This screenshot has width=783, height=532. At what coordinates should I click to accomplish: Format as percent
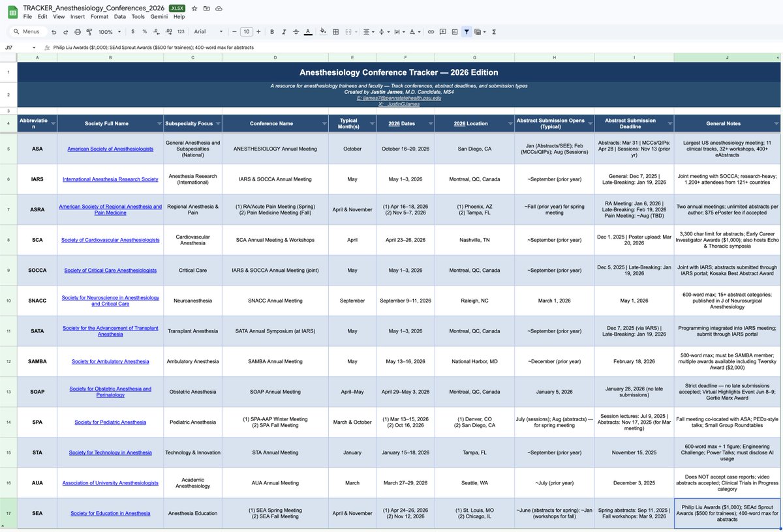pos(145,31)
